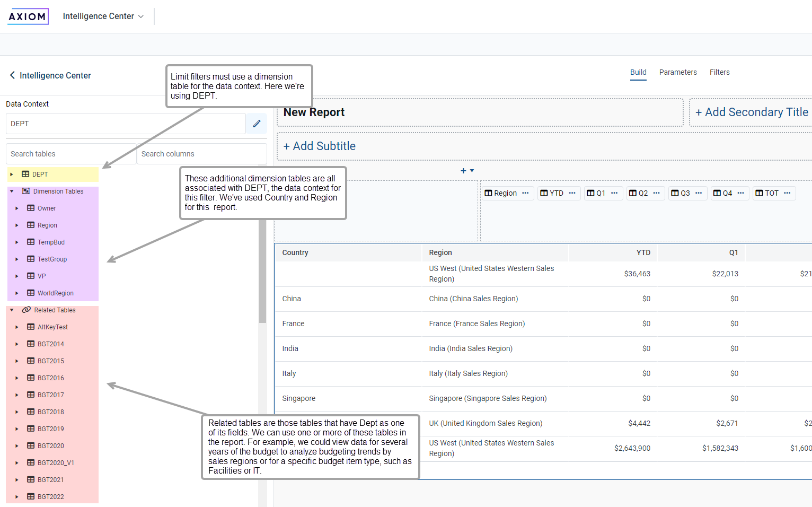Viewport: 812px width, 507px height.
Task: Expand the DEPT table node
Action: pyautogui.click(x=12, y=174)
